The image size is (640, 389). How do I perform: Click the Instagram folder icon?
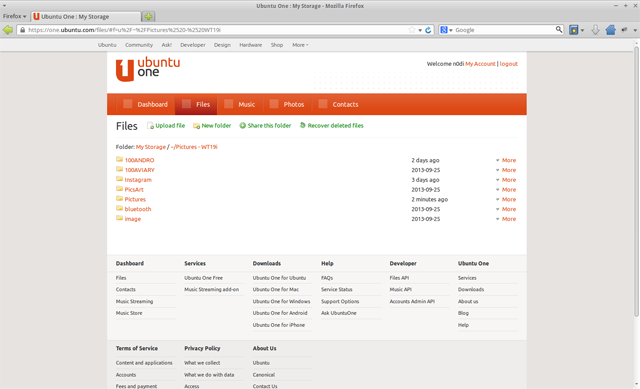[119, 179]
